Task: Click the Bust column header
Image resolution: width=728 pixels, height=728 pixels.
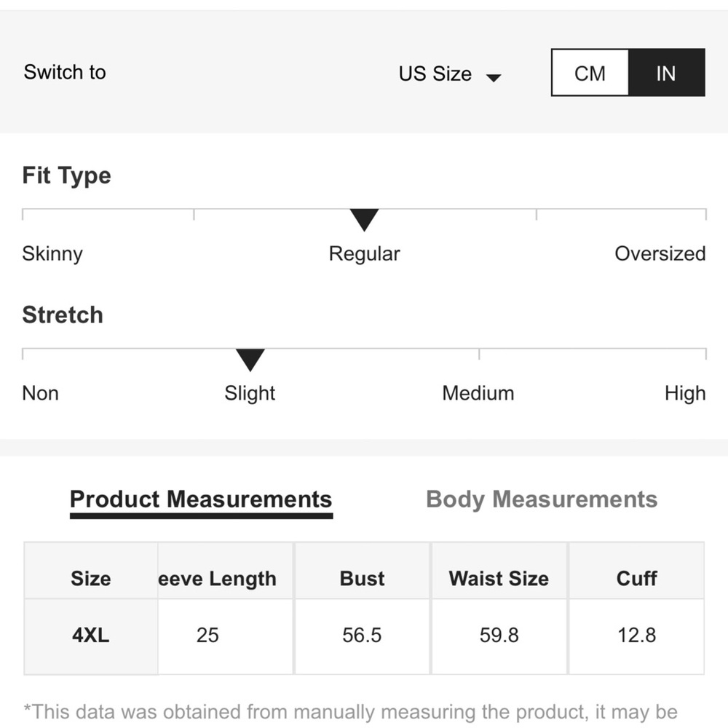Action: pos(362,579)
